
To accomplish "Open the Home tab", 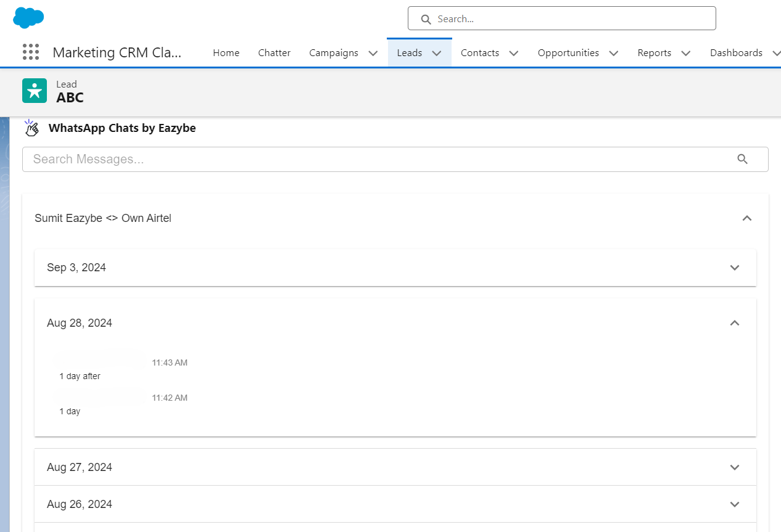I will (226, 53).
